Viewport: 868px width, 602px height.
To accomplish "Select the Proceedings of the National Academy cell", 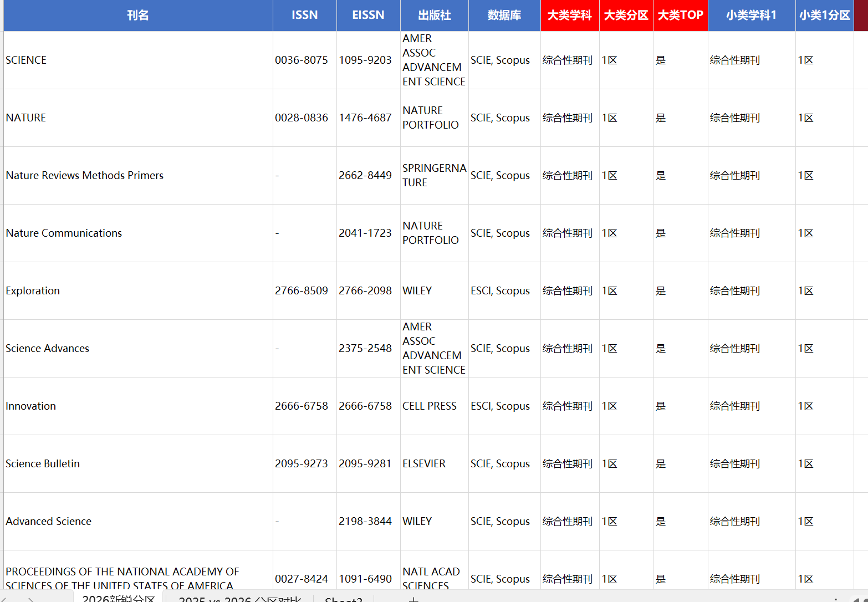I will point(138,570).
